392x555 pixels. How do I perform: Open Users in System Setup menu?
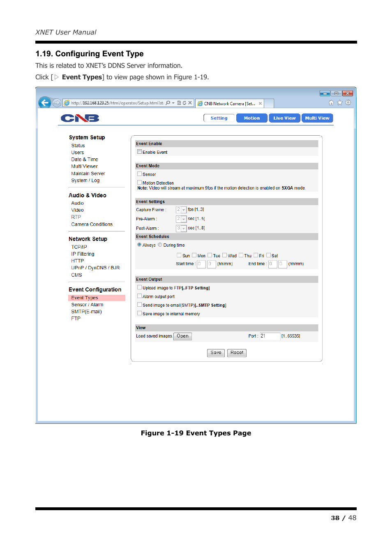pyautogui.click(x=78, y=153)
